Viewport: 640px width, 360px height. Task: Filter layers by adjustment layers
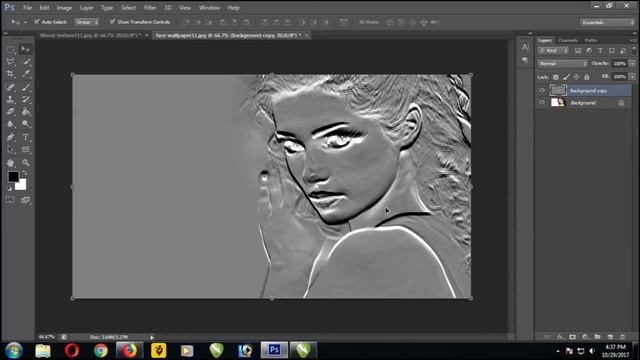click(589, 51)
